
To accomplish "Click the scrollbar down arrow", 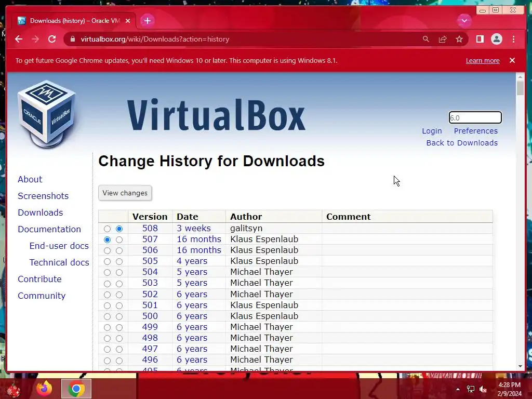I will [x=520, y=366].
